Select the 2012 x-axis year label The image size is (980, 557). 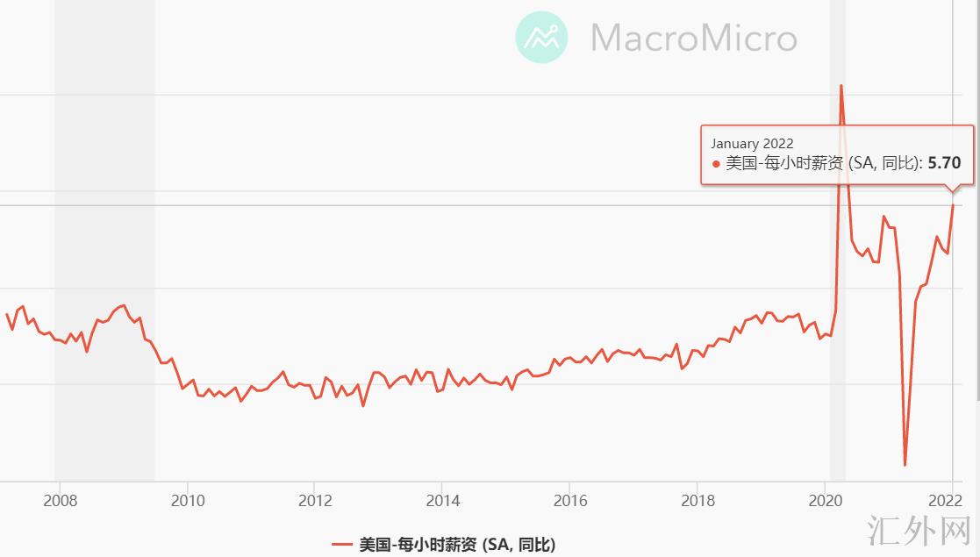click(315, 502)
